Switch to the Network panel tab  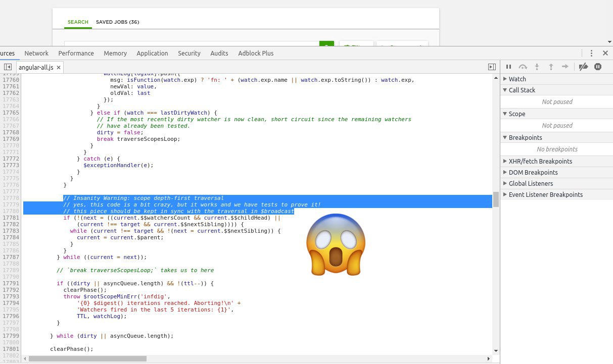click(36, 53)
